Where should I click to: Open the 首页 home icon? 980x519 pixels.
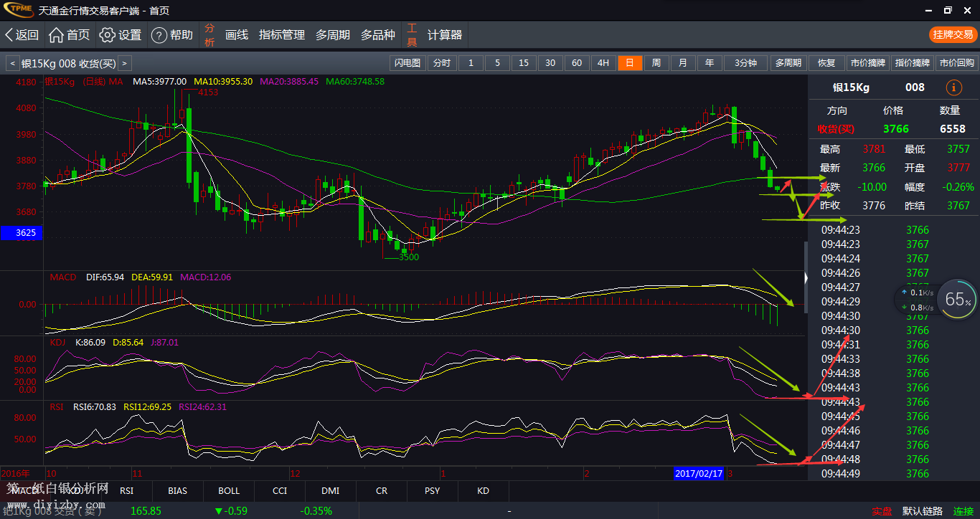(70, 35)
